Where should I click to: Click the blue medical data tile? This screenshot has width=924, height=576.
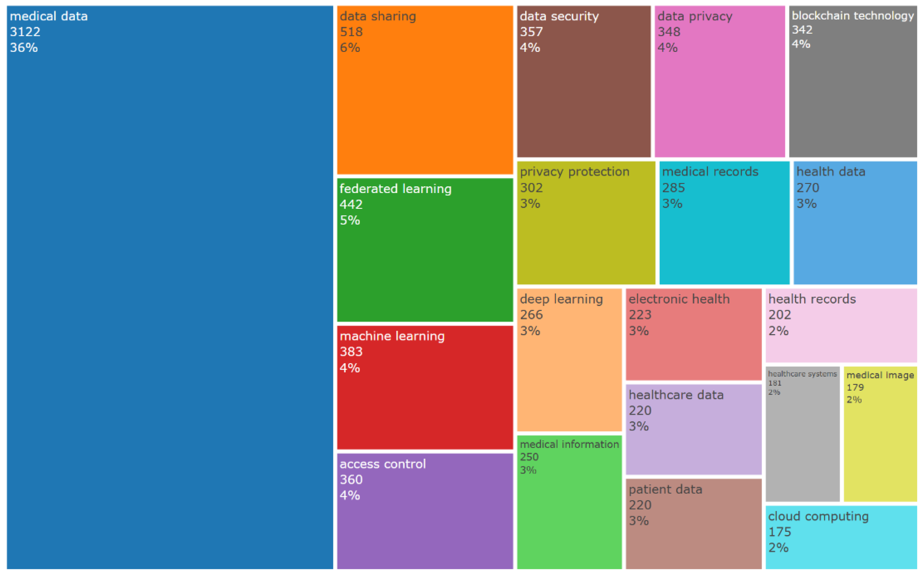[x=170, y=287]
